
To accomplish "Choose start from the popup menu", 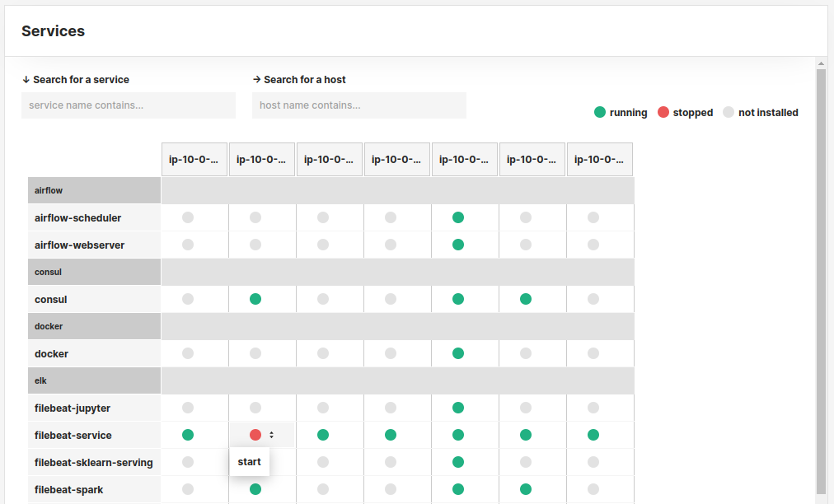I will pyautogui.click(x=250, y=462).
